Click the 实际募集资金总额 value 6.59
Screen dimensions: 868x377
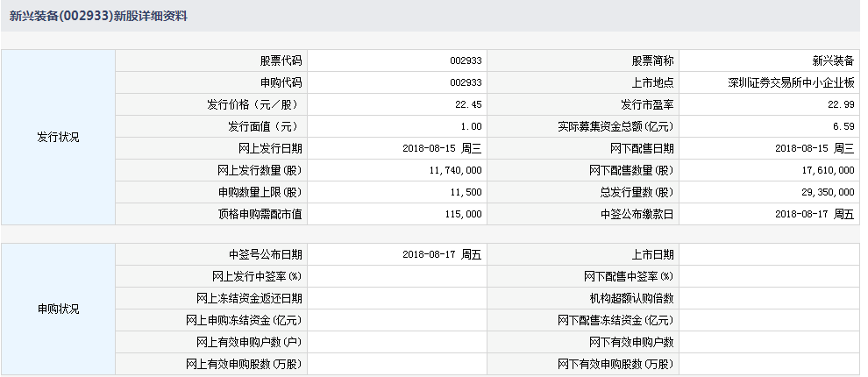click(843, 127)
